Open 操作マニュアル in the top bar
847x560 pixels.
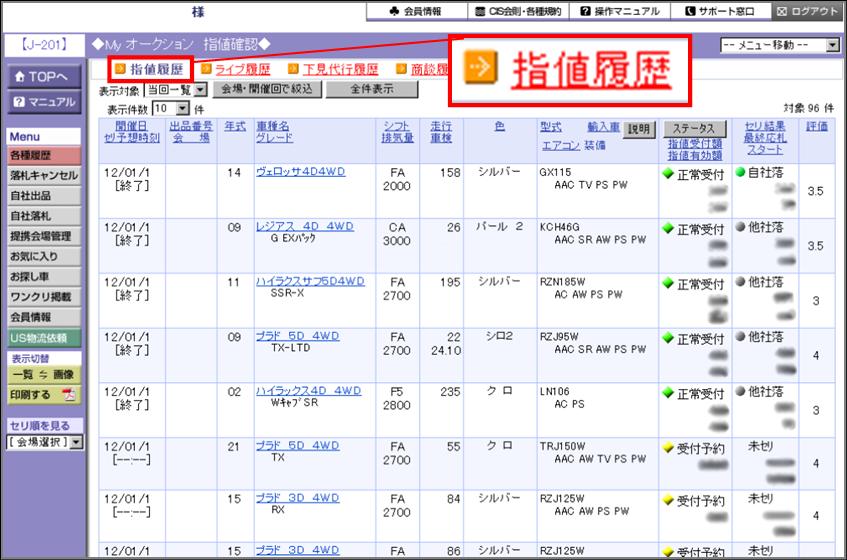point(620,11)
